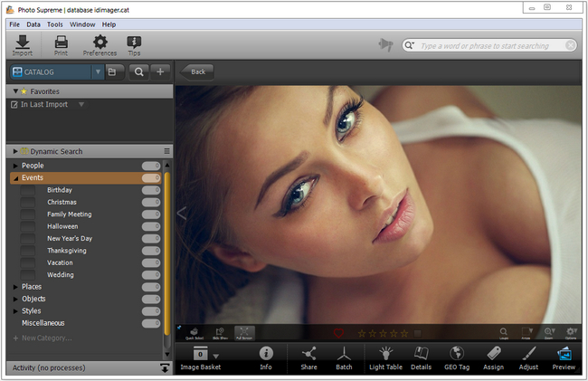The height and width of the screenshot is (381, 588).
Task: Click into the search text field
Action: coord(485,46)
